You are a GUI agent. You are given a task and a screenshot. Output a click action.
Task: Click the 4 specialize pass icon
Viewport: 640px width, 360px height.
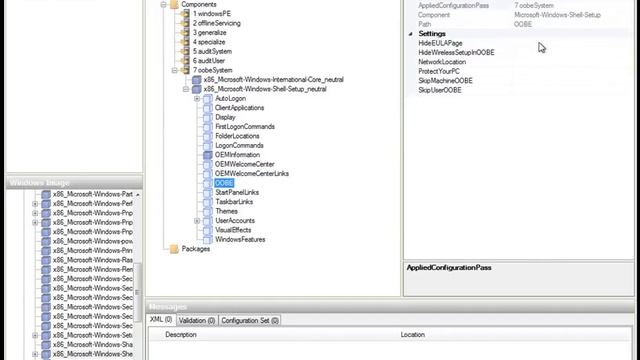tap(185, 42)
